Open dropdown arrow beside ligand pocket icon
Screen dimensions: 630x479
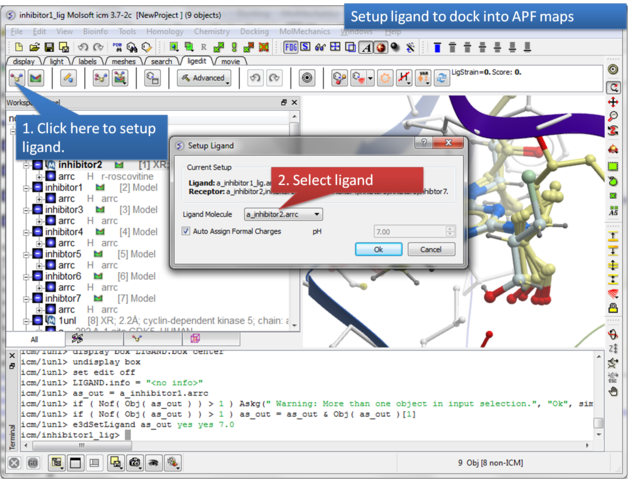[370, 78]
